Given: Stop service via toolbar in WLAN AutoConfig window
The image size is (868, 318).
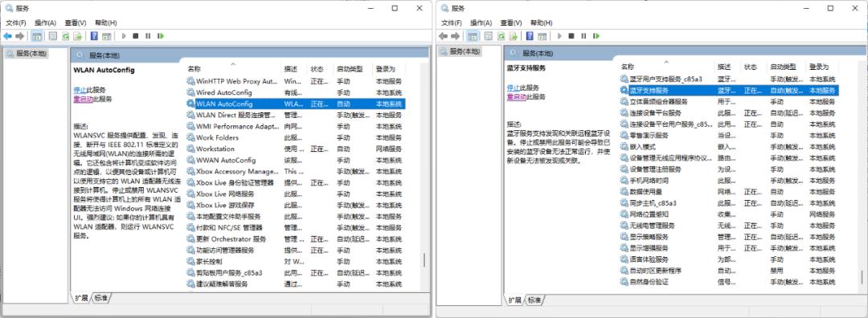Looking at the screenshot, I should (x=135, y=36).
